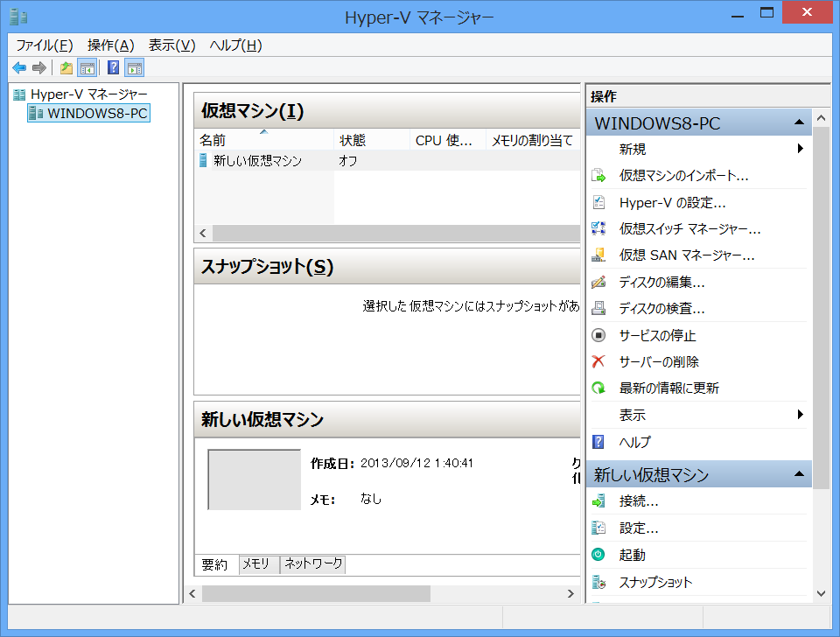This screenshot has height=637, width=840.
Task: Expand the 表示 submenu arrow in actions
Action: (x=800, y=414)
